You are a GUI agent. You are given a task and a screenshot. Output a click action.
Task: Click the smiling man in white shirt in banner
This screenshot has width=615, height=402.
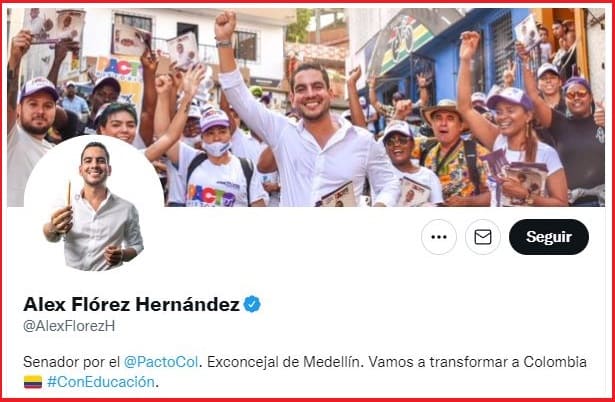tap(310, 133)
